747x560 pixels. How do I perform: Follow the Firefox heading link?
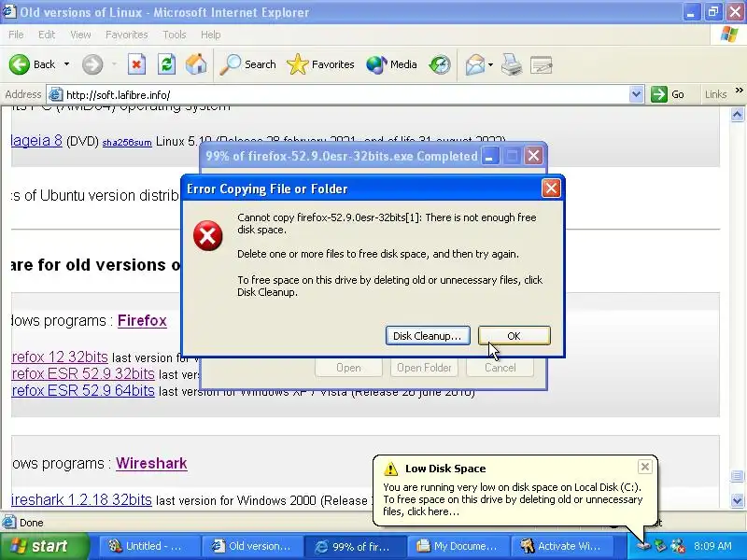pyautogui.click(x=142, y=320)
